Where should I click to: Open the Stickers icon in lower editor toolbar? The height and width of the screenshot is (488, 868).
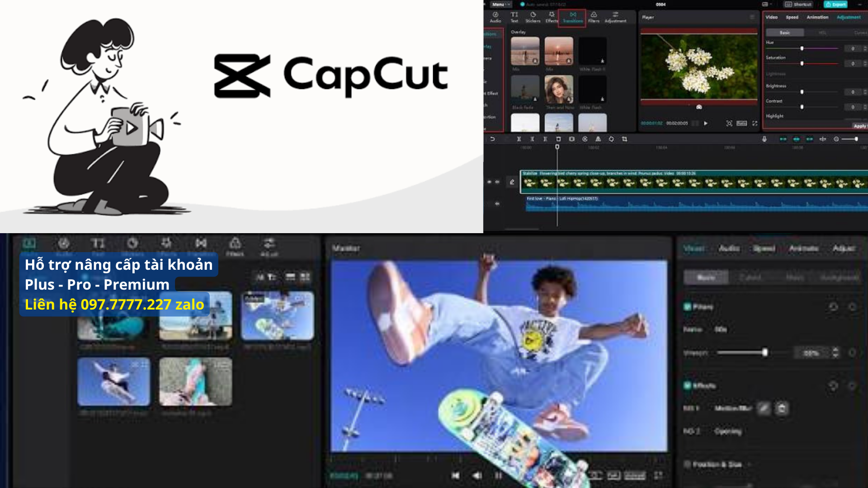132,244
